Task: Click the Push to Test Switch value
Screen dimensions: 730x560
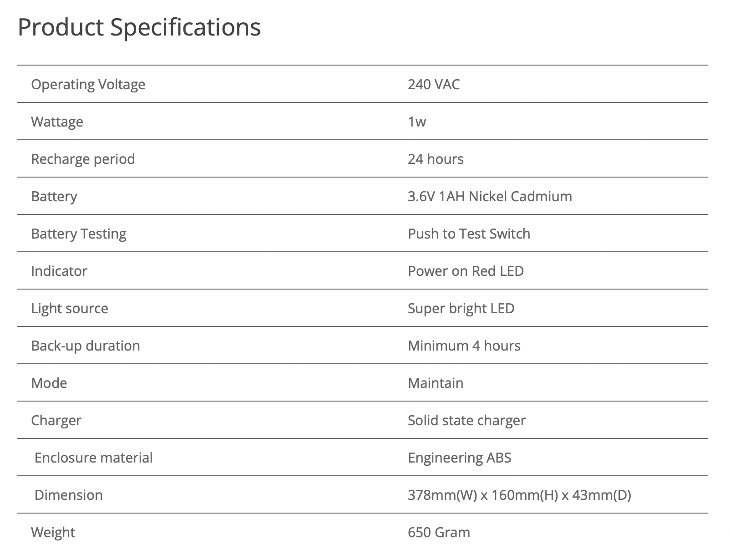Action: [x=469, y=234]
